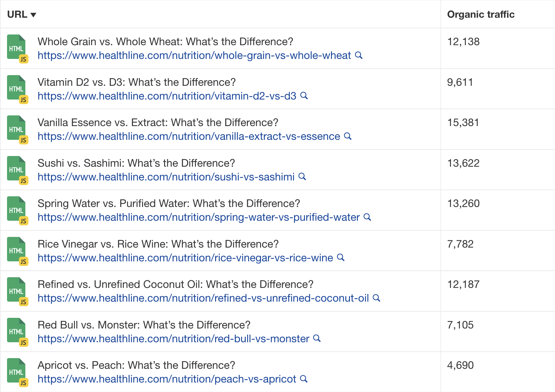
Task: Click the magnifier icon next to vanilla-extract-vs-essence URL
Action: [x=348, y=136]
